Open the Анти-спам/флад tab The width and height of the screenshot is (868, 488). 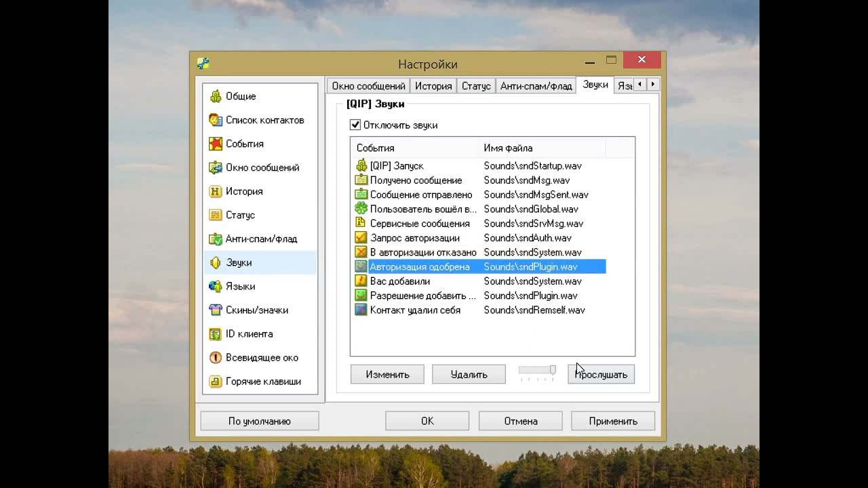point(536,86)
